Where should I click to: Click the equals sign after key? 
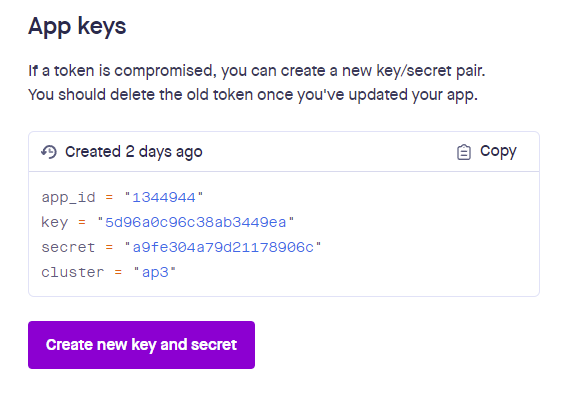82,223
